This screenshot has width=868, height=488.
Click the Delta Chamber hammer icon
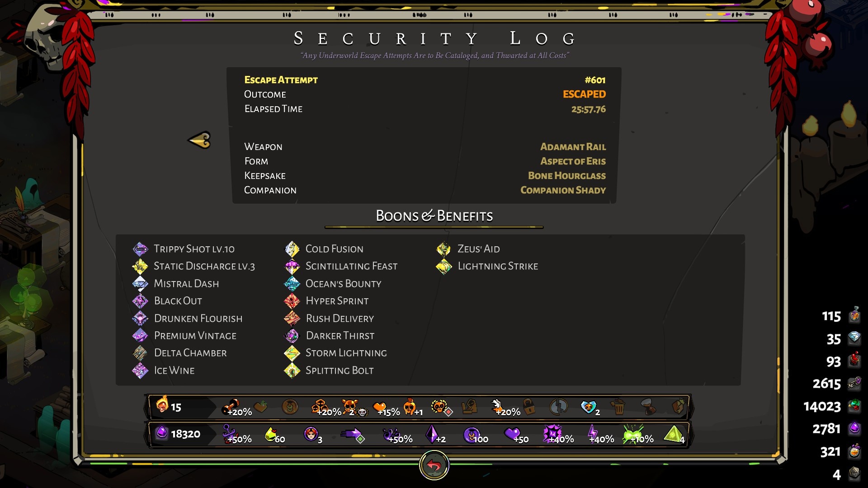[x=140, y=353]
